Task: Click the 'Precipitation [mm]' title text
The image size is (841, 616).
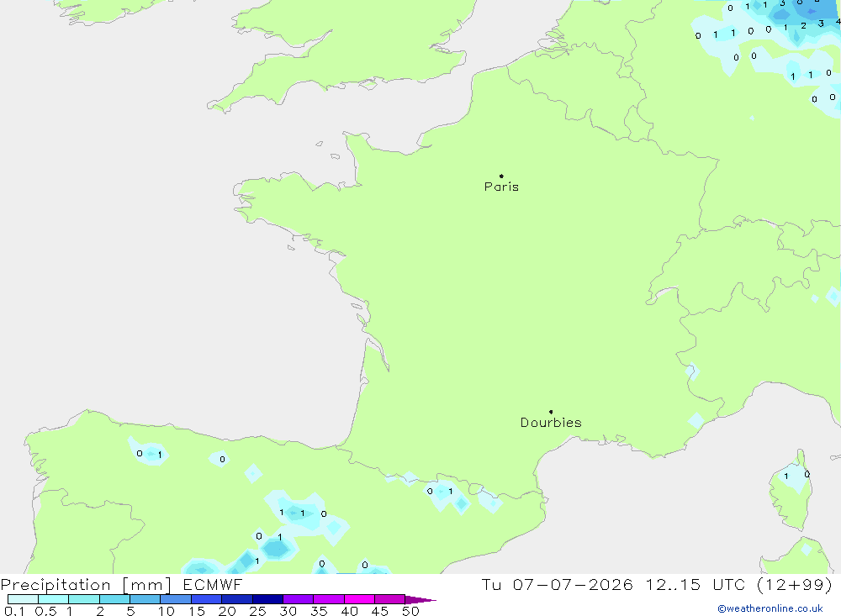Action: [x=86, y=585]
